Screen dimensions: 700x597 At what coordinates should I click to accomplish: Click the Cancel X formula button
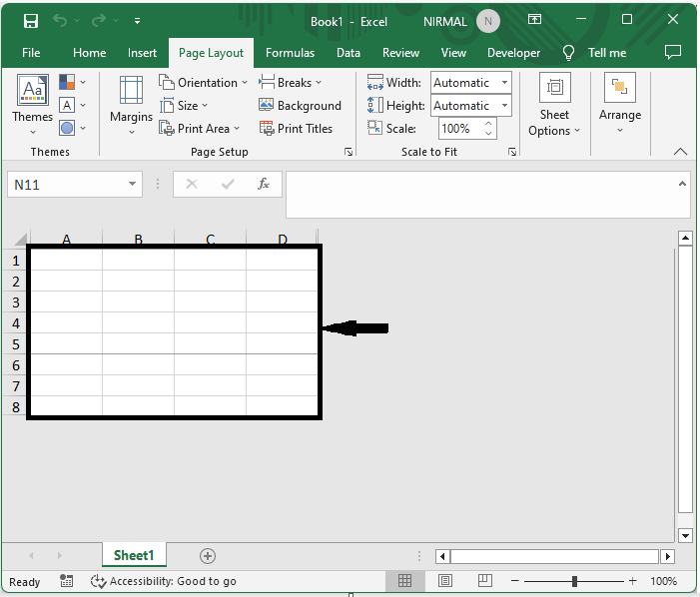[x=192, y=184]
